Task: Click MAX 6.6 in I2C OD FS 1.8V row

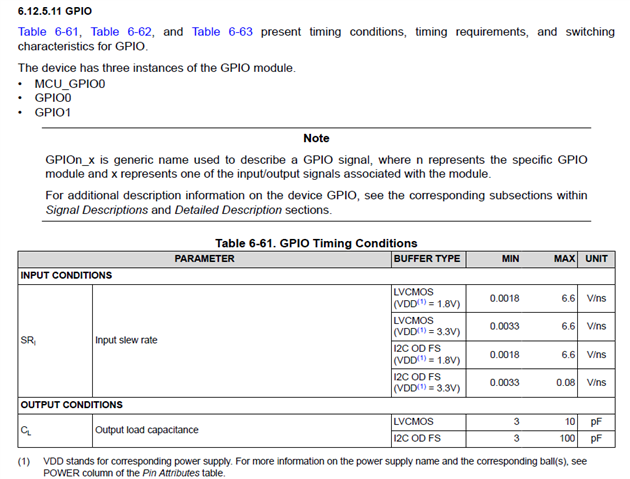Action: tap(568, 355)
